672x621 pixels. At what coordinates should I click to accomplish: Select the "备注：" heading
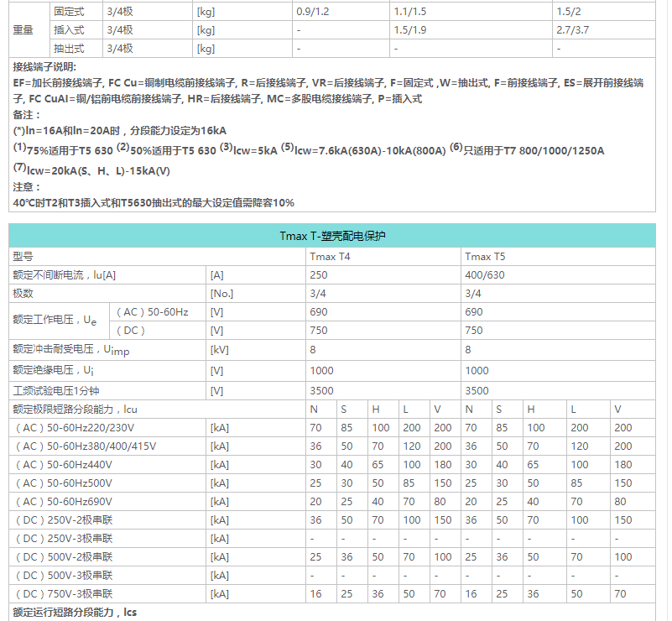pyautogui.click(x=27, y=115)
